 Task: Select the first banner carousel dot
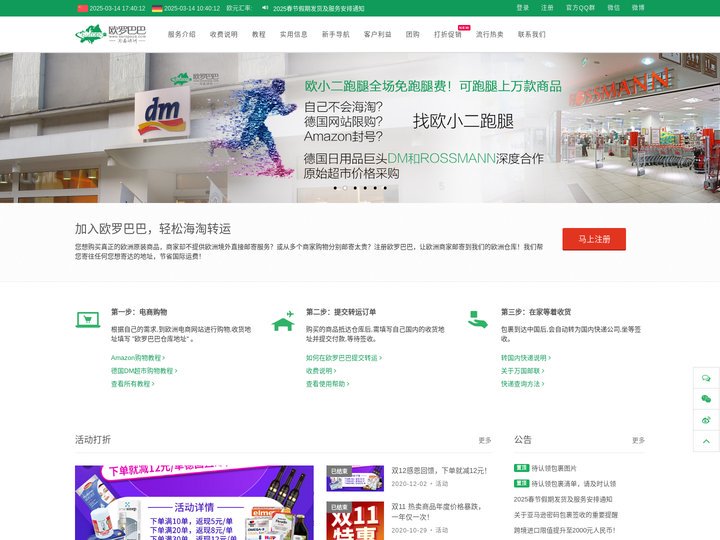tap(335, 188)
